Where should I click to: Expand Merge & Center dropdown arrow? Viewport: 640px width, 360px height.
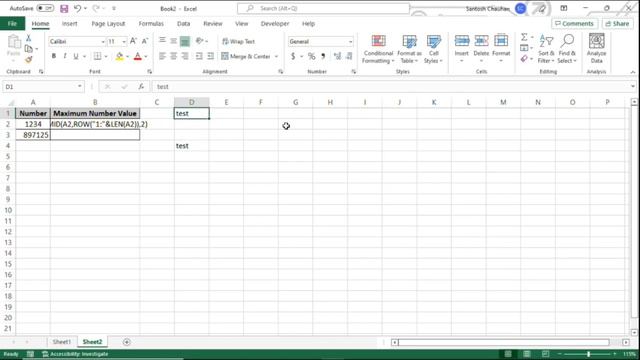(276, 56)
